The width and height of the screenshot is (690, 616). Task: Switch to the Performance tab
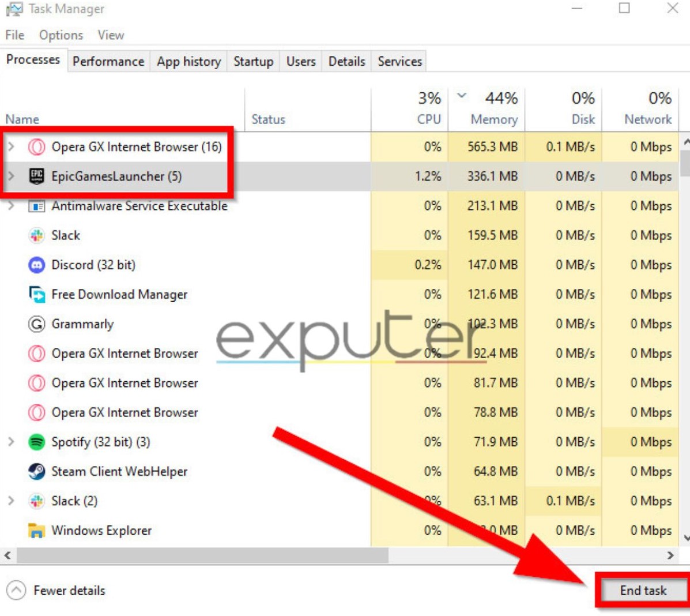108,61
